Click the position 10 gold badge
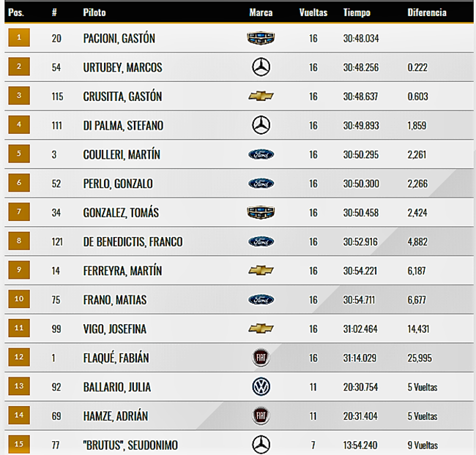 (19, 298)
